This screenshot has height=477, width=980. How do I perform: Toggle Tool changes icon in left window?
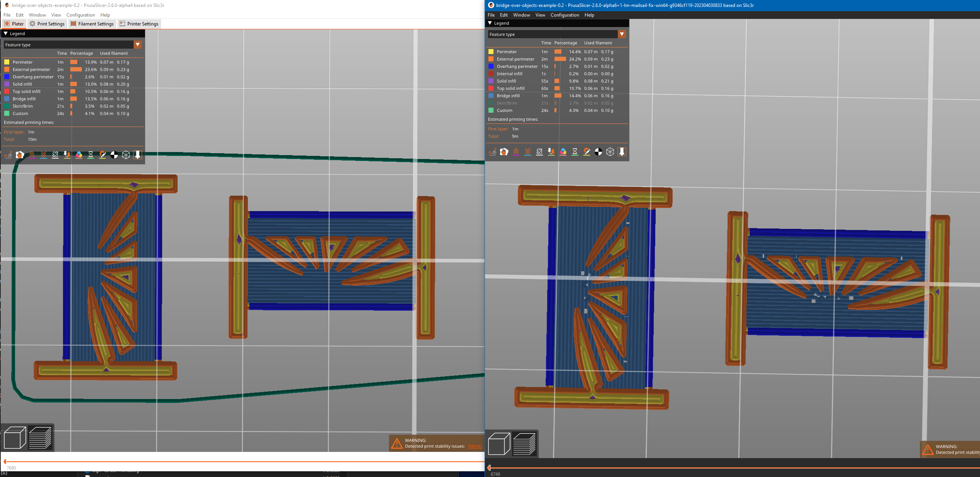coord(67,155)
